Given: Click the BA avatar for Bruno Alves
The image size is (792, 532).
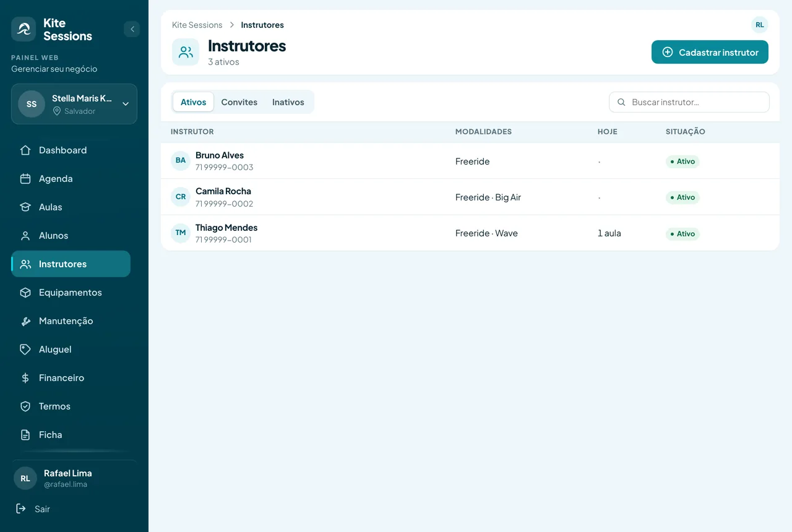Looking at the screenshot, I should [x=181, y=161].
